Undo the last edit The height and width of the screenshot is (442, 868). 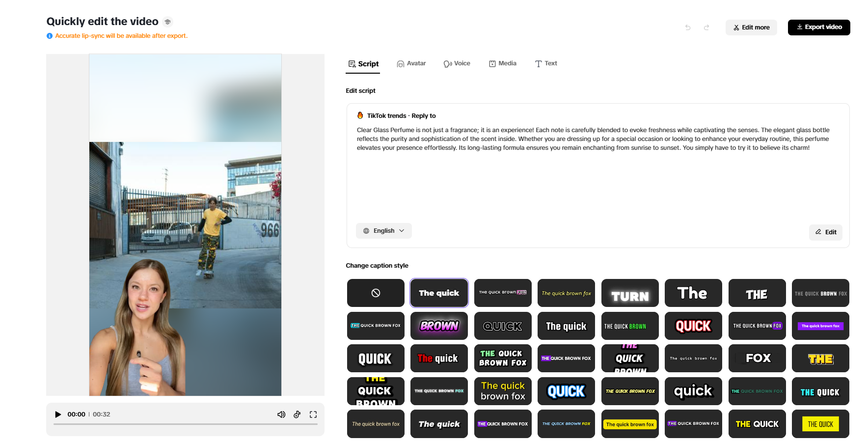click(687, 28)
